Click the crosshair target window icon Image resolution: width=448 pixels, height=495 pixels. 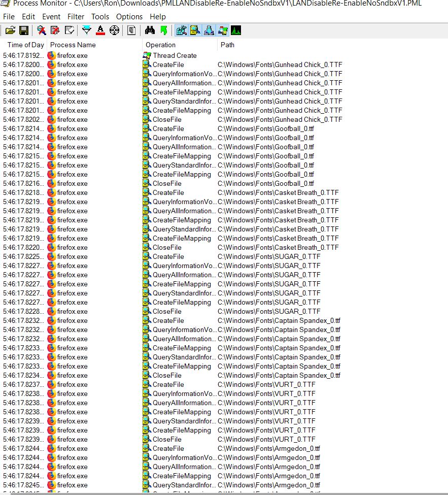(x=114, y=30)
